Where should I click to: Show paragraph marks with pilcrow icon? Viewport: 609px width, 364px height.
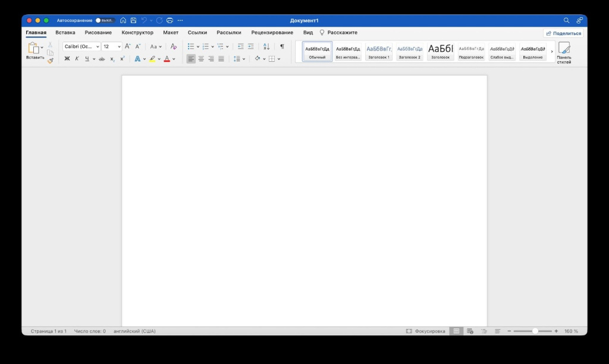(x=282, y=46)
